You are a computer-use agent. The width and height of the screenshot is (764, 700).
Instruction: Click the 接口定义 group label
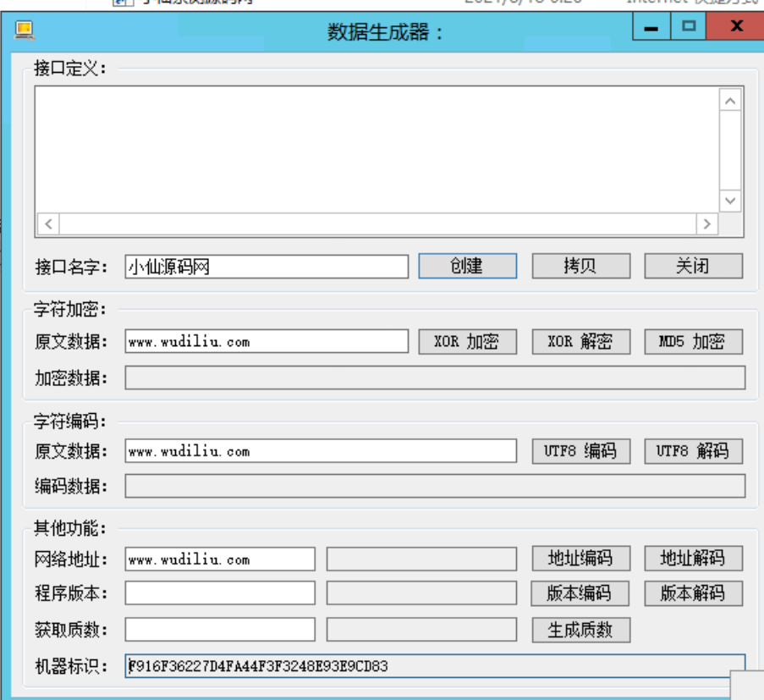(70, 69)
